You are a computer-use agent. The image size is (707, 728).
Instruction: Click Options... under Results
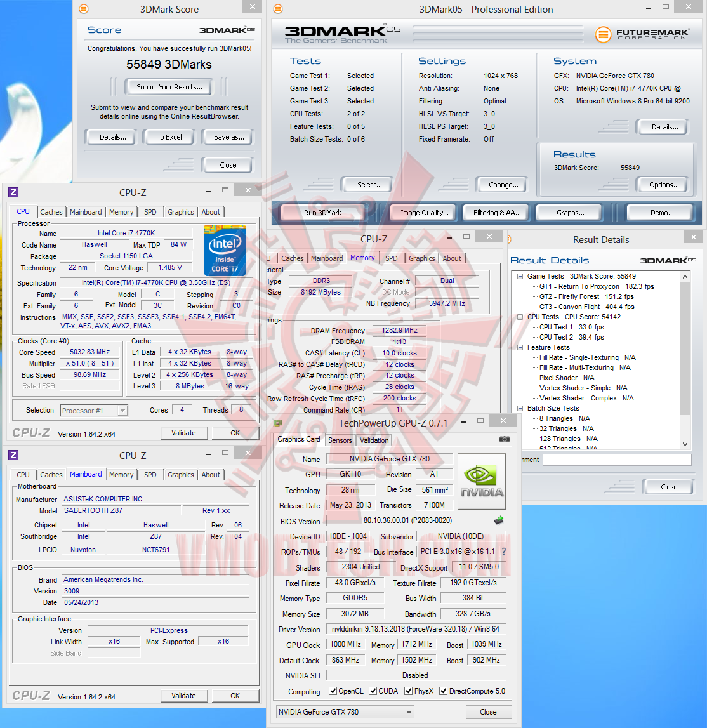[x=664, y=185]
